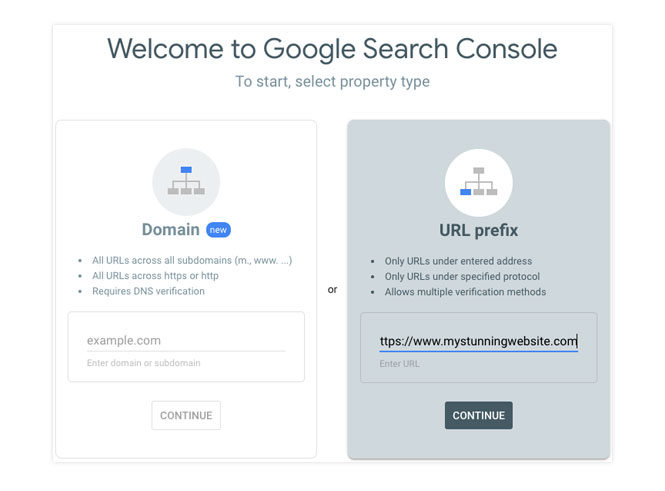Click "All URLs across all subdomains" bullet
The height and width of the screenshot is (491, 665).
pos(192,260)
